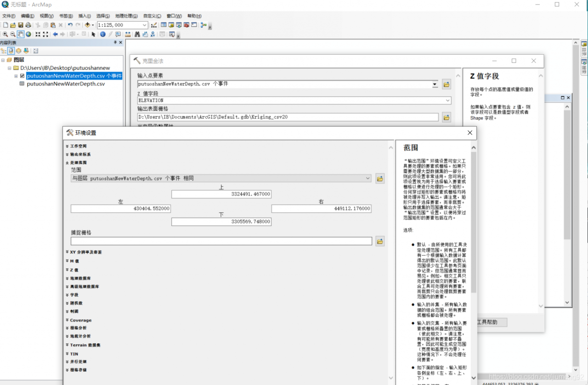
Task: Open the red ArcToolbox icon
Action: tap(187, 25)
